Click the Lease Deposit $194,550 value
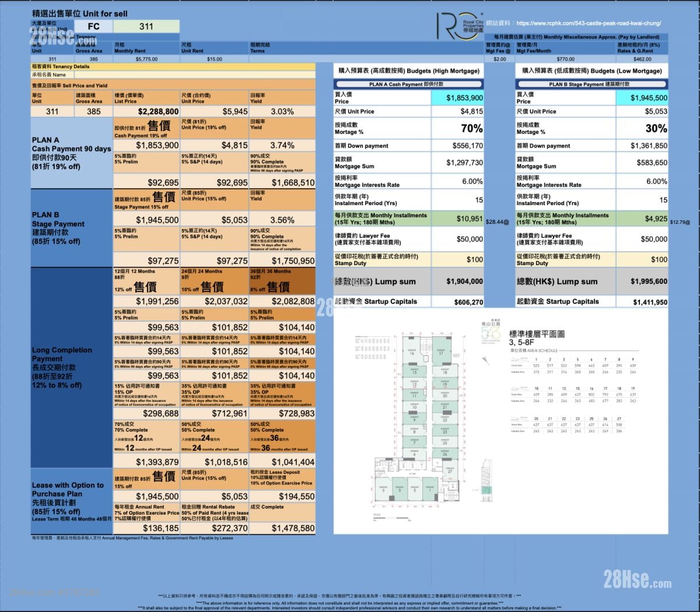Image resolution: width=700 pixels, height=612 pixels. [282, 496]
